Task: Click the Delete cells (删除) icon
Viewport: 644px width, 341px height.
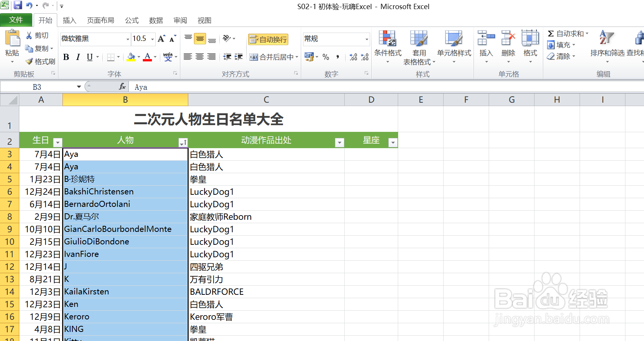Action: tap(508, 38)
